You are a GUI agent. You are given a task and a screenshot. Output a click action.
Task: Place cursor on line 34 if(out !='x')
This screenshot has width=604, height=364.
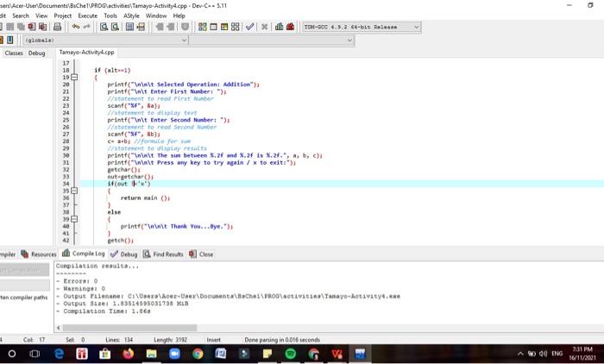point(129,184)
